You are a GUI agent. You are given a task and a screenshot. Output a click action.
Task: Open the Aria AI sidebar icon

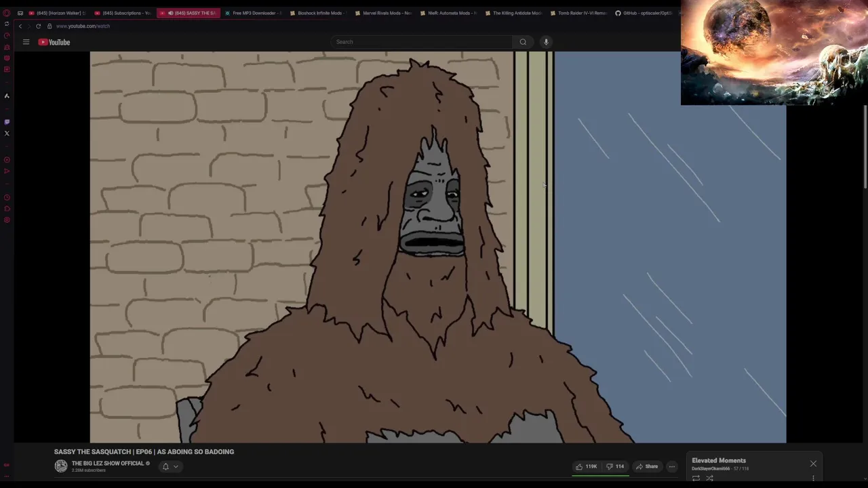7,96
